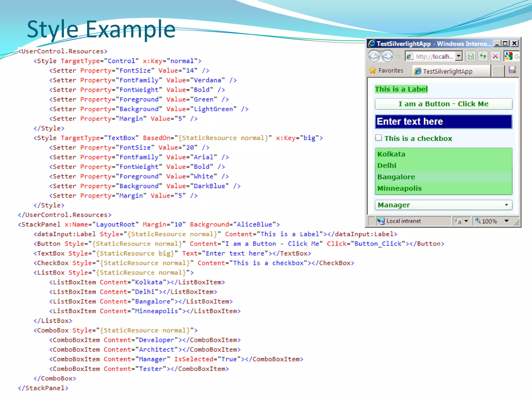Expand the Manager combo box

(506, 205)
